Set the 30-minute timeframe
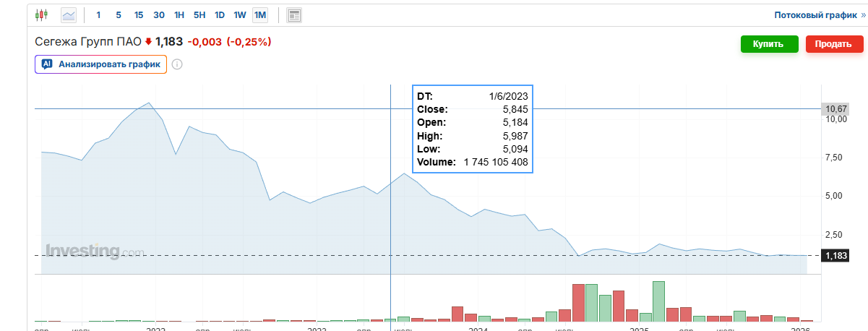 159,14
